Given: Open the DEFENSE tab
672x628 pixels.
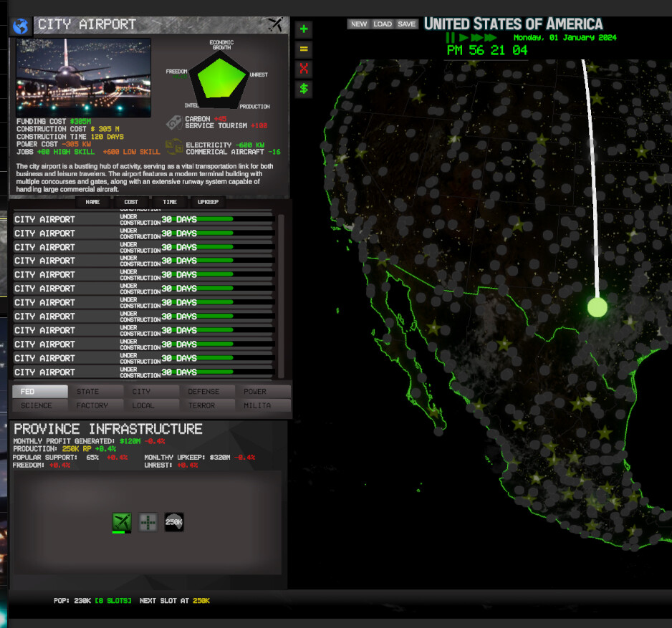Looking at the screenshot, I should [x=208, y=391].
